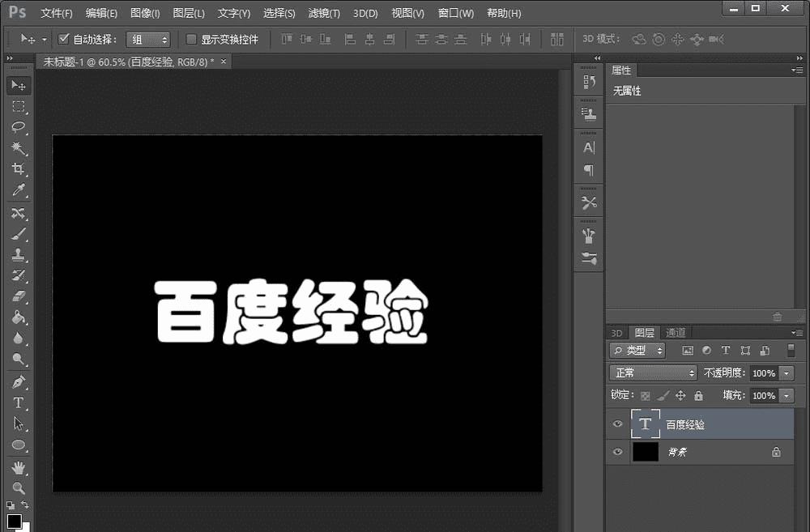This screenshot has height=532, width=810.
Task: Click lock all icon in layers panel
Action: pos(698,396)
